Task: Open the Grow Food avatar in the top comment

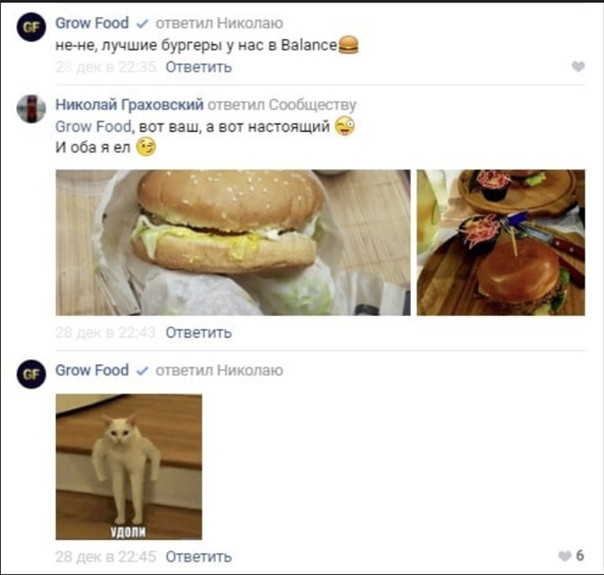Action: click(x=31, y=27)
